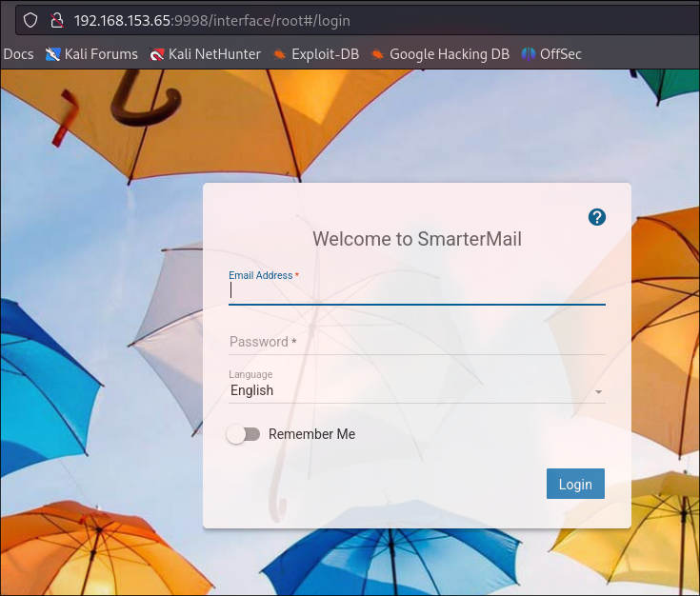Open the Google Hacking DB bookmark label
Viewport: 700px width, 596px height.
click(450, 54)
